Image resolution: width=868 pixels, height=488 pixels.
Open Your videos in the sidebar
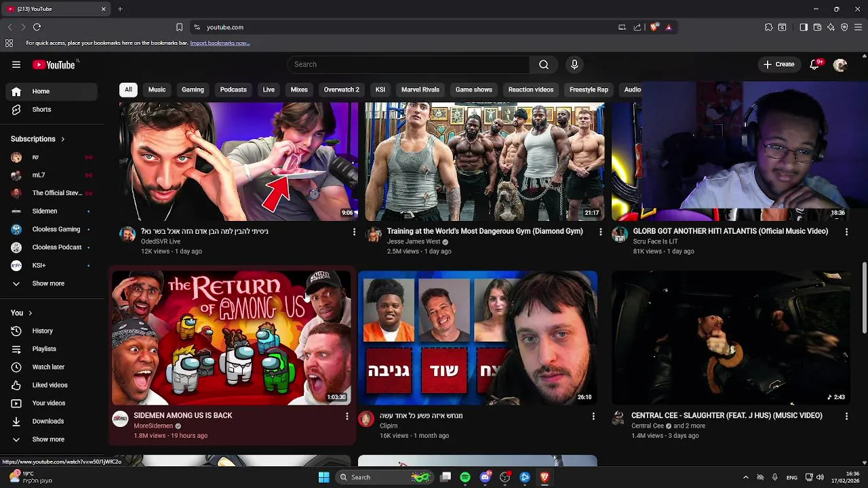coord(52,403)
